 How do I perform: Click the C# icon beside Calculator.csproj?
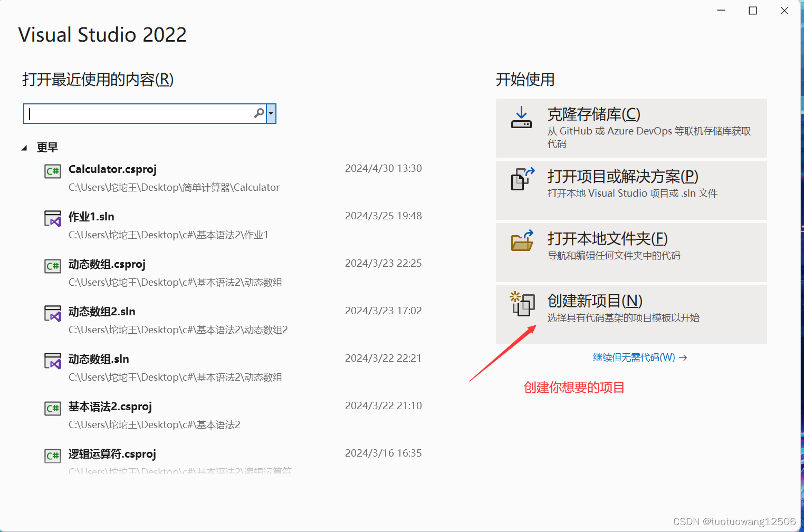point(53,171)
